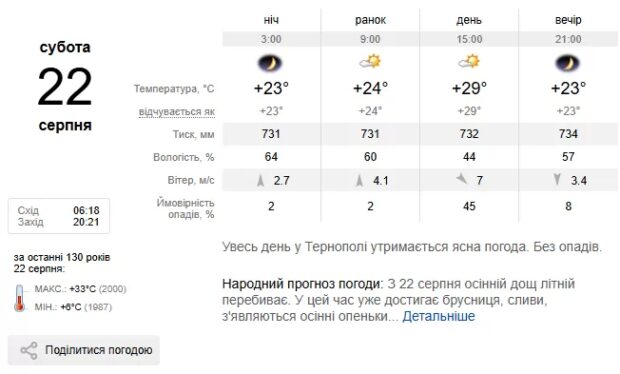Open the Детальніше link

click(439, 316)
